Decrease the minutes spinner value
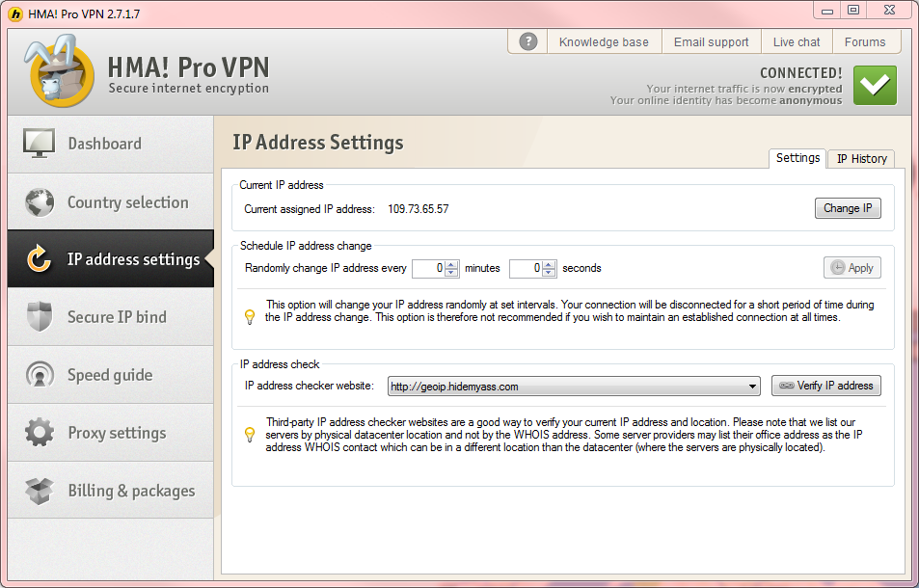 pos(451,273)
